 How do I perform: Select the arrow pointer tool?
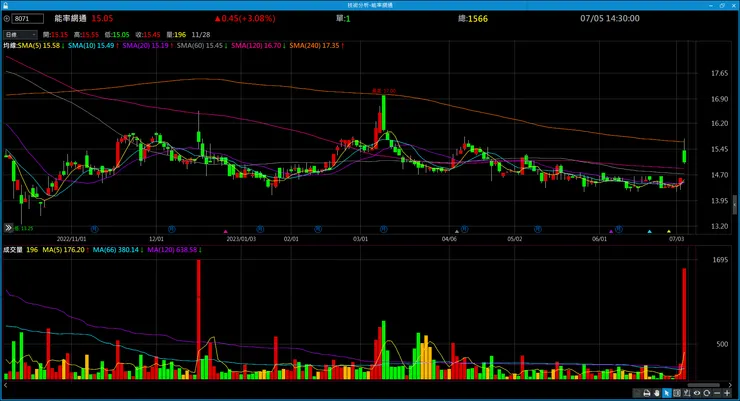point(666,393)
